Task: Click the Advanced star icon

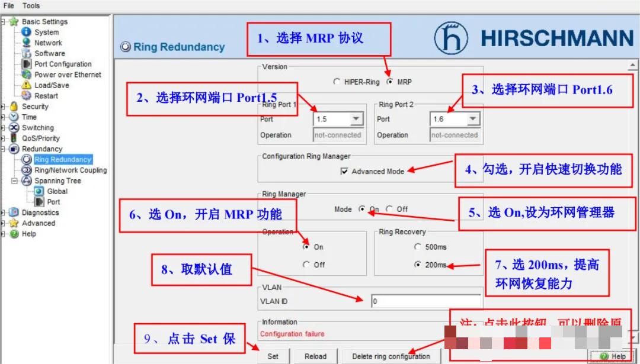Action: tap(14, 223)
